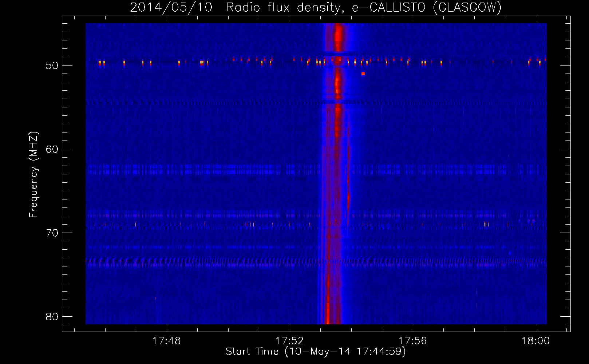Click the 18:00 time tick label
Viewport: 589px width, 364px height.
point(535,341)
